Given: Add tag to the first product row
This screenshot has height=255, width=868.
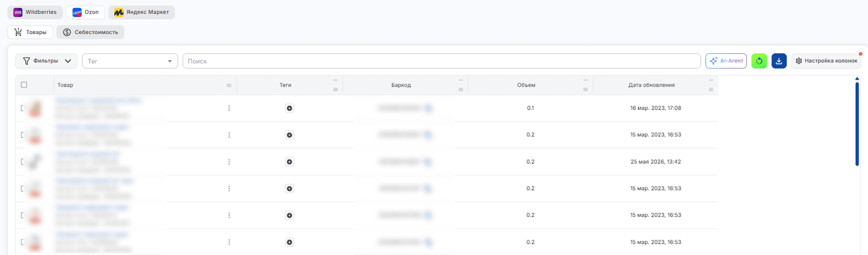Looking at the screenshot, I should (289, 108).
